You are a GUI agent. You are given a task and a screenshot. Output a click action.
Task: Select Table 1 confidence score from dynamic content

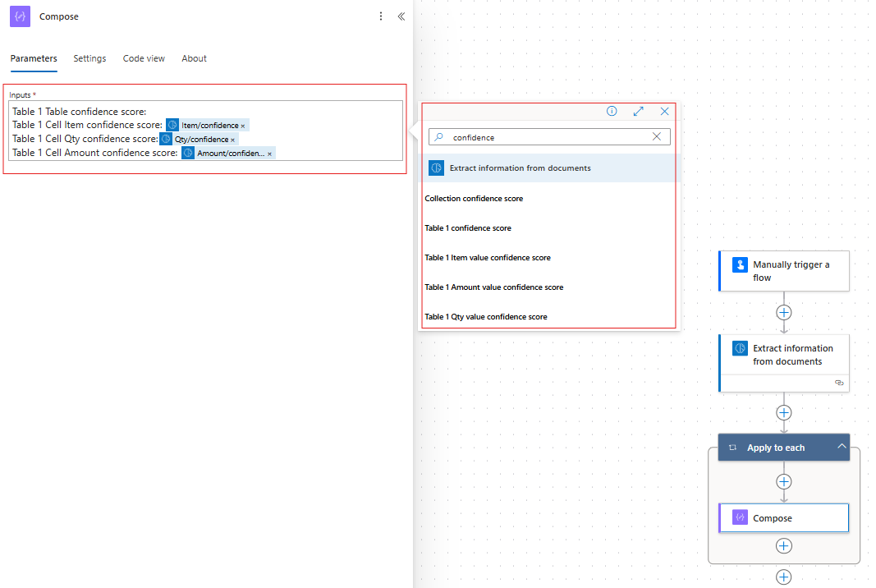pyautogui.click(x=468, y=227)
